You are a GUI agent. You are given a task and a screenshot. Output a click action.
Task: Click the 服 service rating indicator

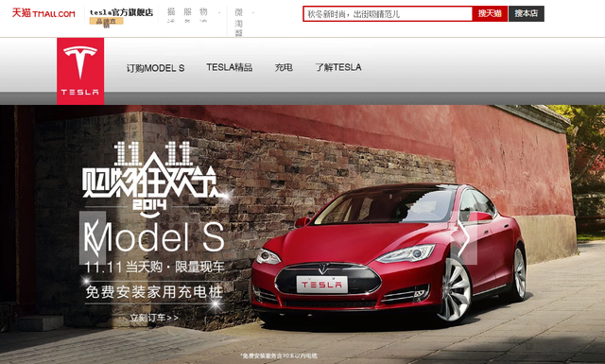pos(187,15)
